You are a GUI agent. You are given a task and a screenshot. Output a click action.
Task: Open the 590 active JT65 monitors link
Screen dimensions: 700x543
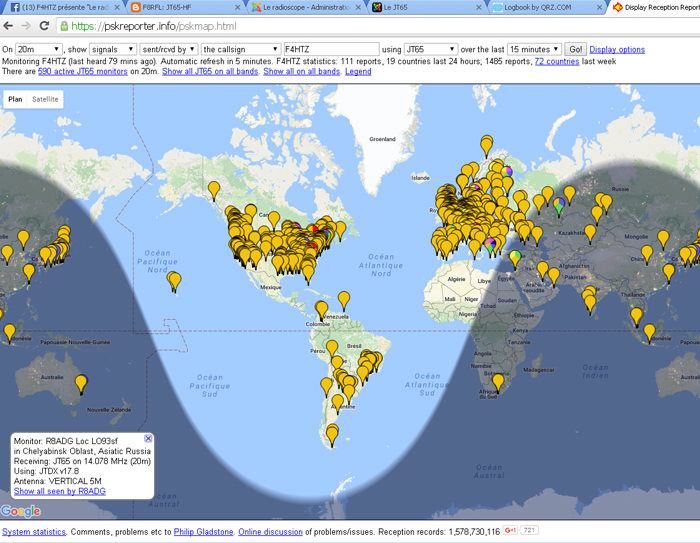click(83, 71)
